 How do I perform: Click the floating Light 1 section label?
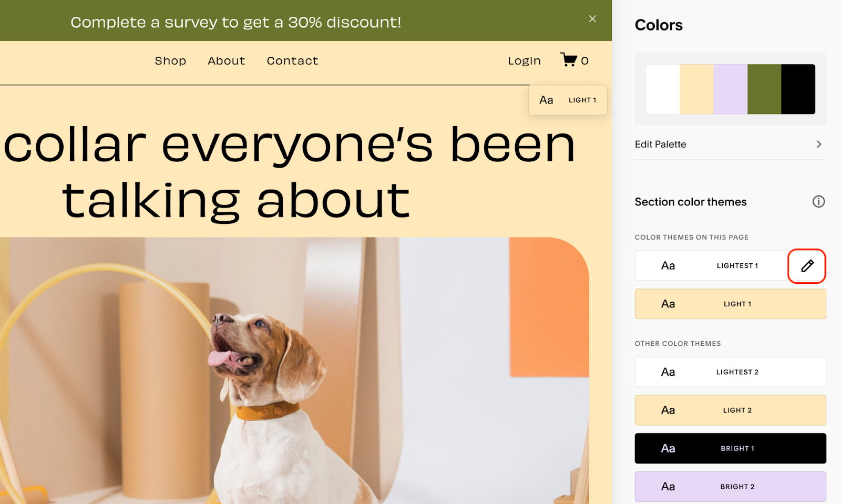pyautogui.click(x=568, y=100)
